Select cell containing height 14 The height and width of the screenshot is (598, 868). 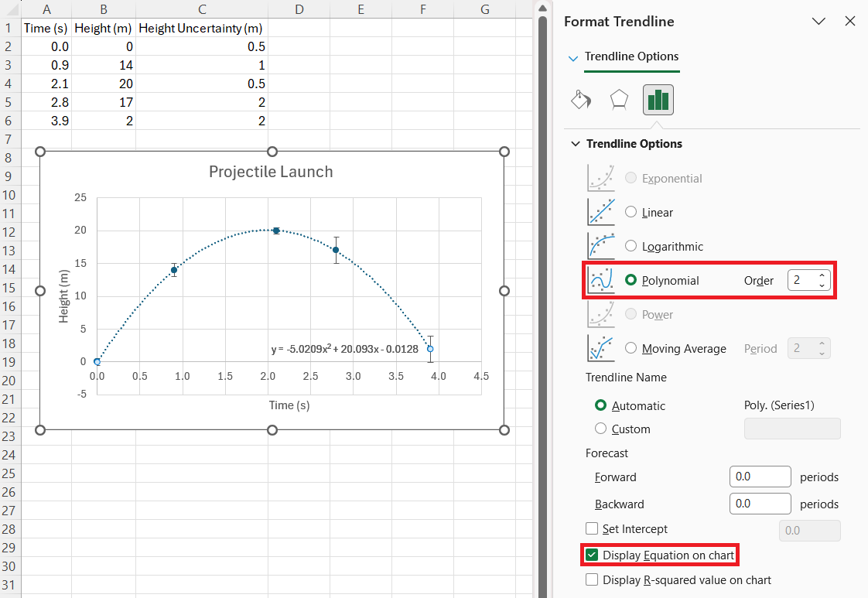pyautogui.click(x=104, y=65)
